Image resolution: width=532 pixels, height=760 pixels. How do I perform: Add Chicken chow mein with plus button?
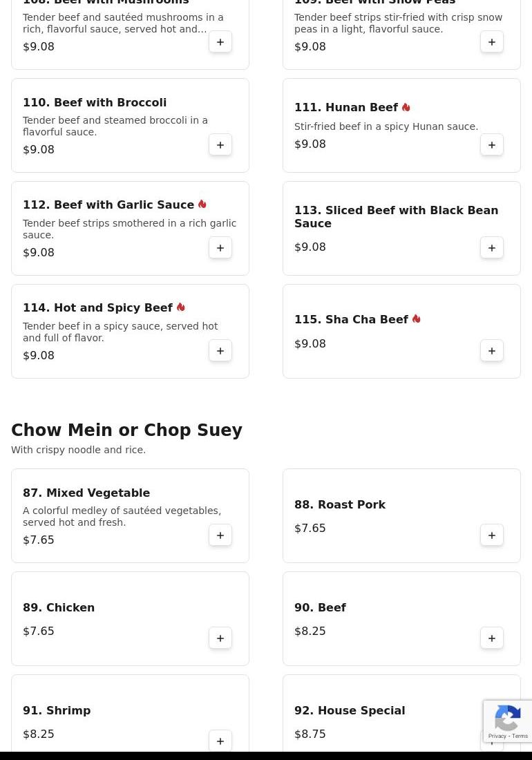[220, 638]
